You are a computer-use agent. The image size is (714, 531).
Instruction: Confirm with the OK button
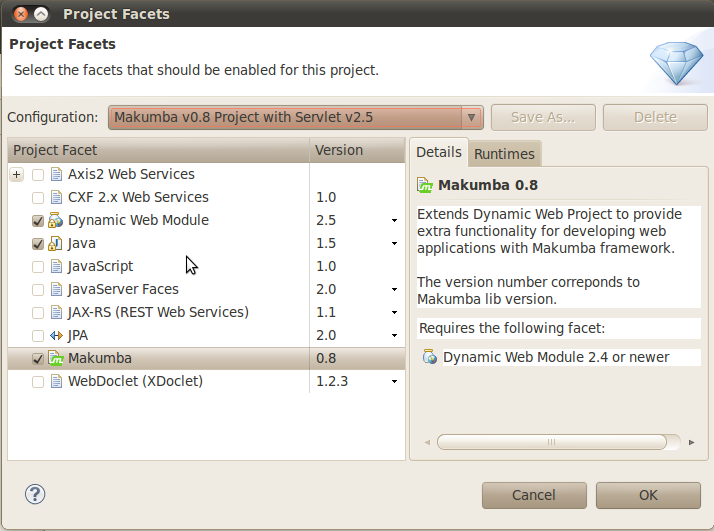[x=648, y=495]
